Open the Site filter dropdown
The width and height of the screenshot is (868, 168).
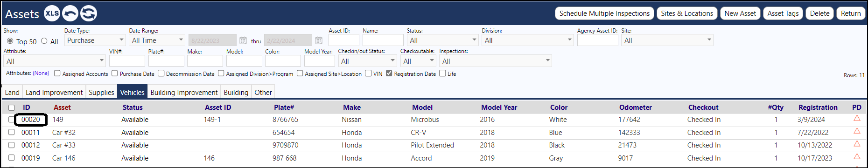pos(667,40)
